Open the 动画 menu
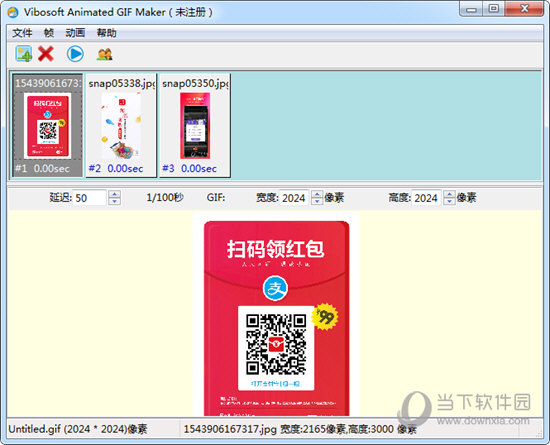 (x=75, y=33)
